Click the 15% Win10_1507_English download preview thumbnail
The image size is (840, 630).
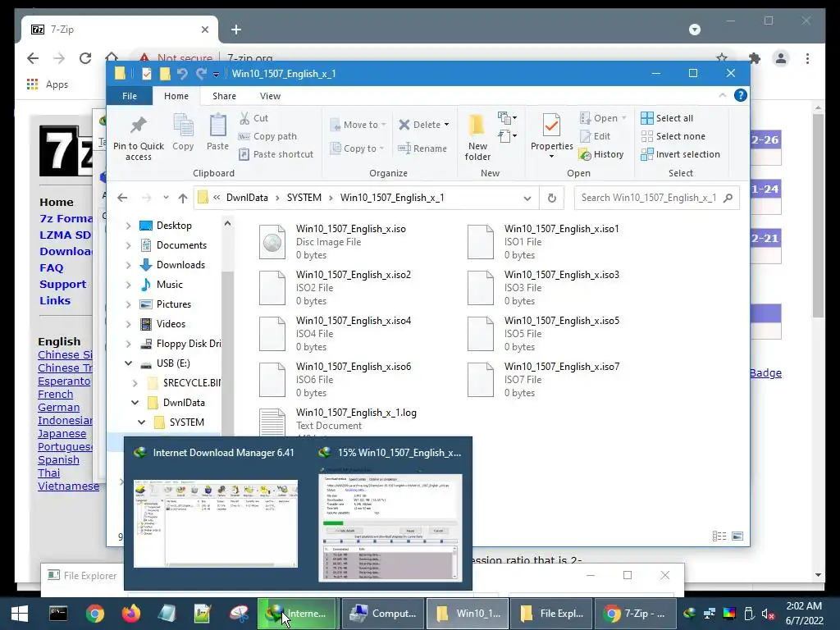click(390, 527)
